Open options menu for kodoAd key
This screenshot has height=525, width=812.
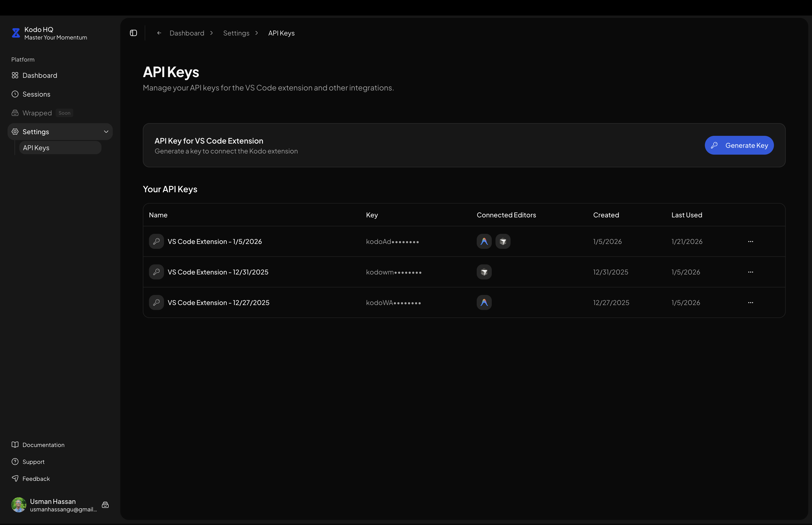tap(750, 241)
